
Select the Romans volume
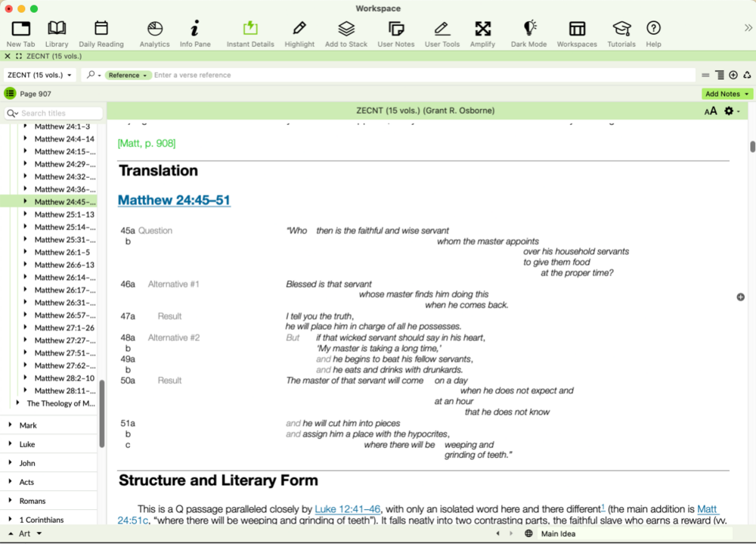(x=33, y=501)
